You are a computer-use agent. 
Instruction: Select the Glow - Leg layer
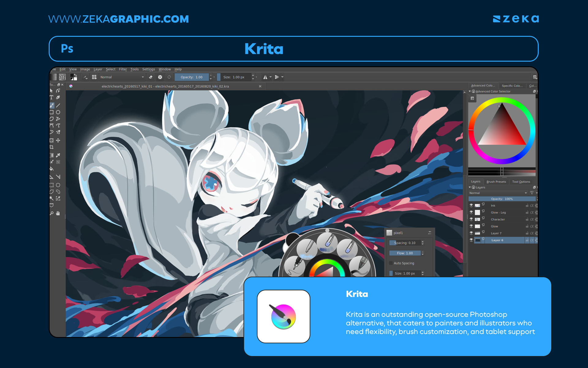[499, 213]
